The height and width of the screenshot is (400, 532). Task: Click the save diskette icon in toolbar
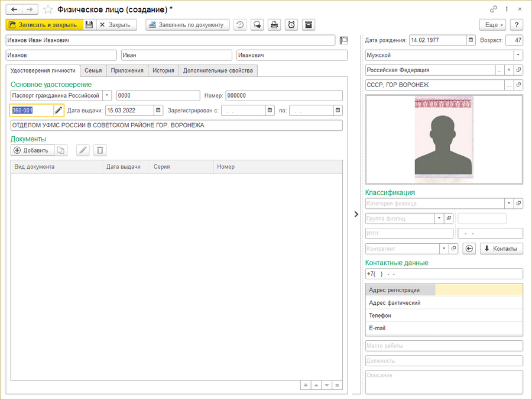89,25
